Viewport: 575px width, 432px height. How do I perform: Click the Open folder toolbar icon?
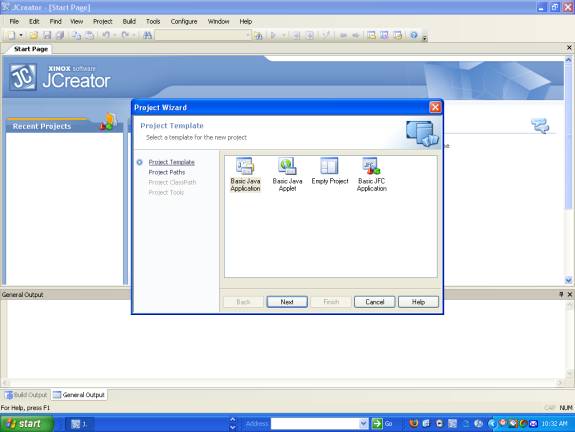pos(34,35)
